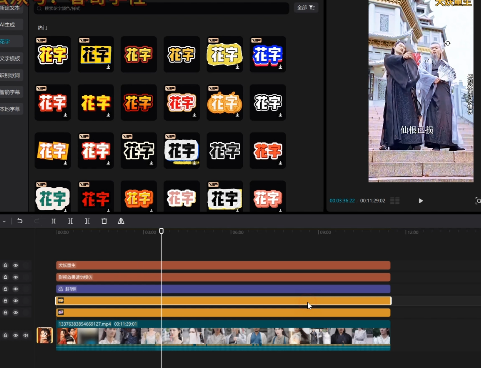Click the undo arrow in timeline toolbar
This screenshot has width=481, height=368.
[x=20, y=221]
